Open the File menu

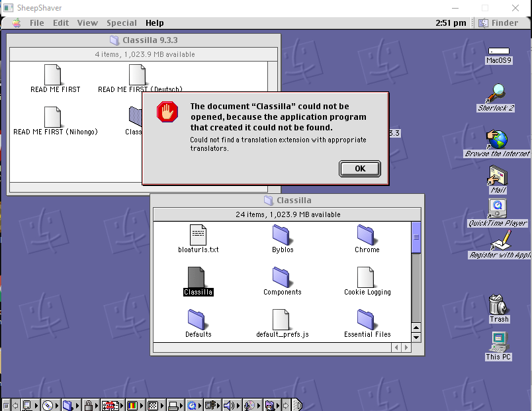coord(36,23)
